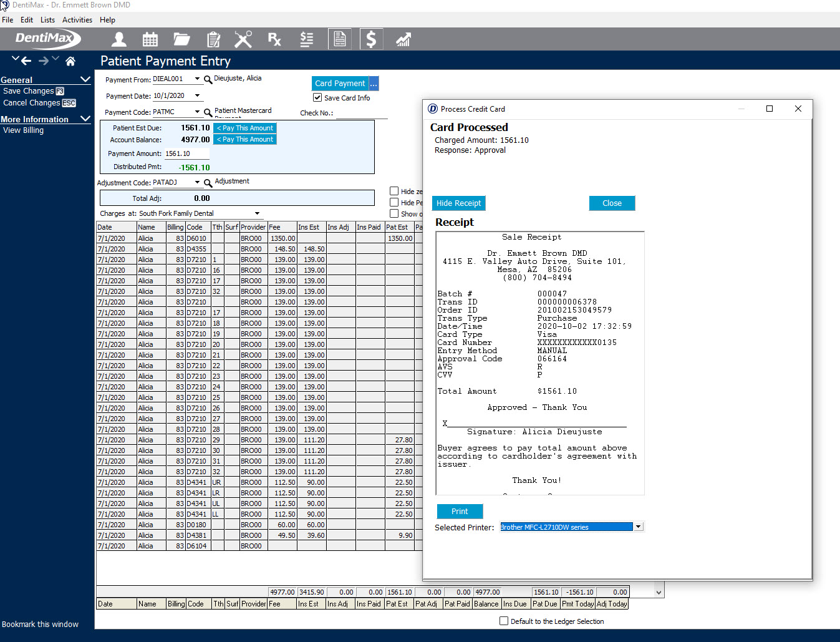Uncheck the Save Card Info checkbox
This screenshot has width=840, height=642.
[317, 98]
